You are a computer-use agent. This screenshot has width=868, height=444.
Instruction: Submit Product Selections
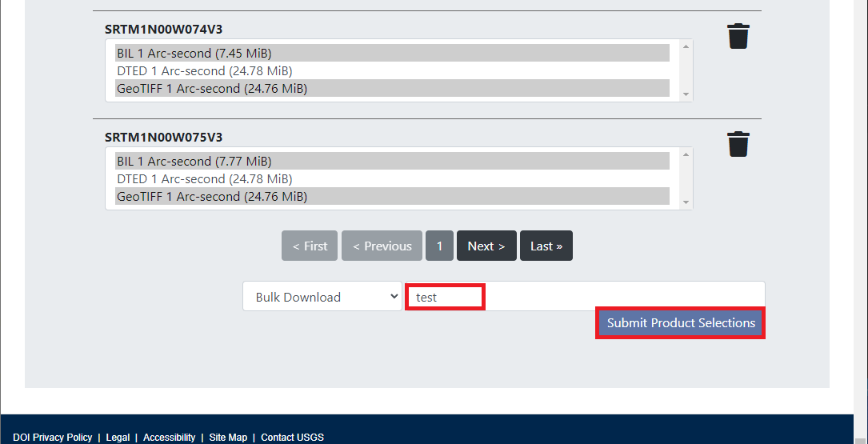(x=680, y=322)
